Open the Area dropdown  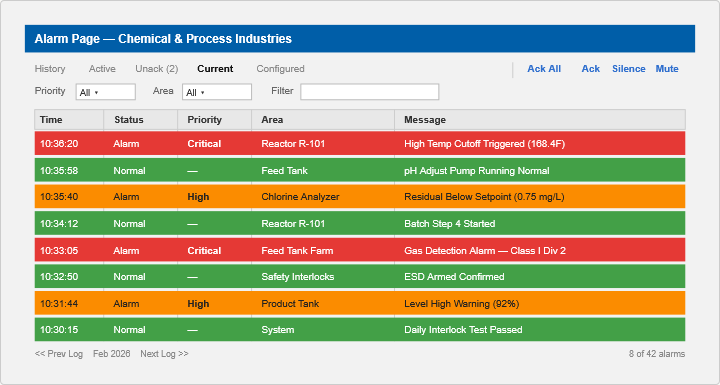(x=217, y=92)
